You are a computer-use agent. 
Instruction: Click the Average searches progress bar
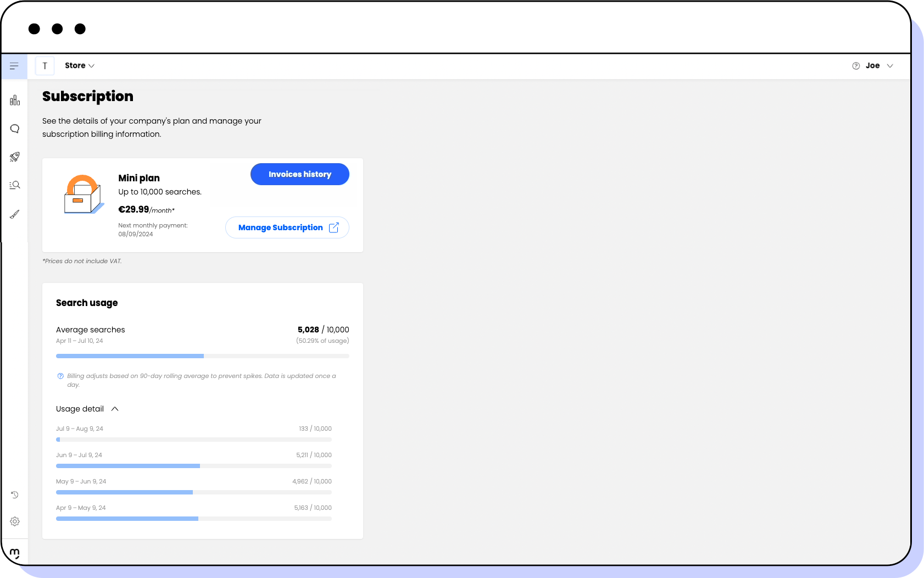click(203, 356)
